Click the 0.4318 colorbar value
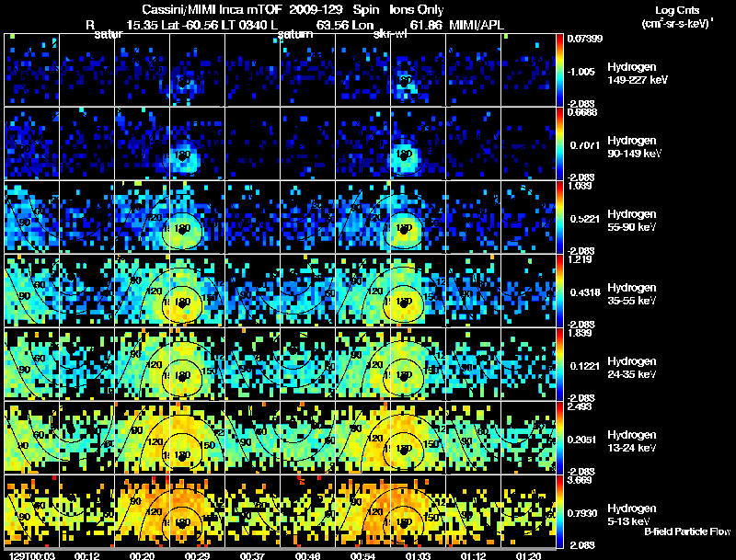736x560 pixels. pyautogui.click(x=585, y=292)
